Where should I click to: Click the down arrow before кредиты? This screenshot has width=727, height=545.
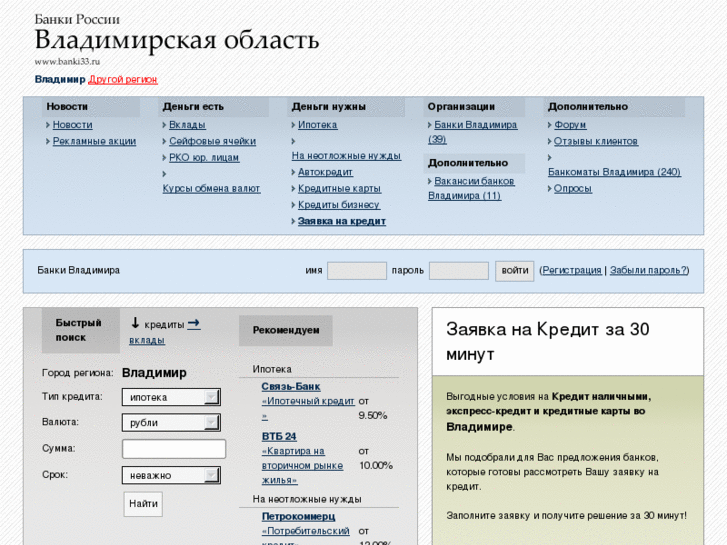tap(135, 323)
